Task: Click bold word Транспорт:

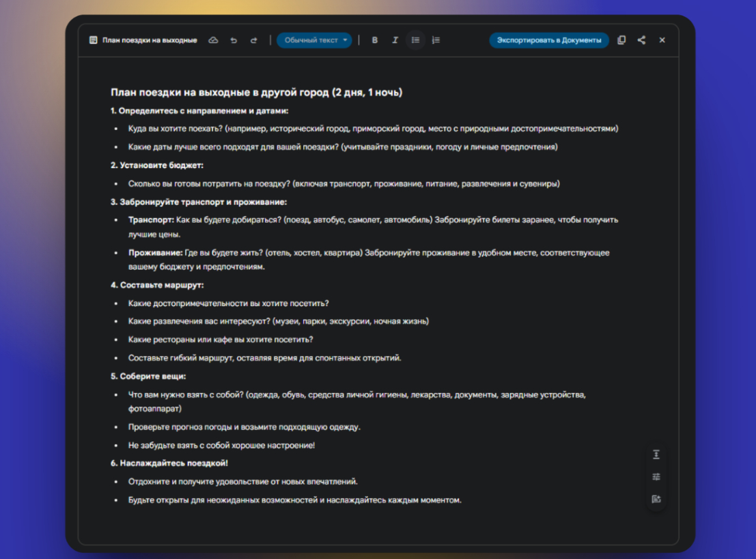Action: [x=151, y=220]
